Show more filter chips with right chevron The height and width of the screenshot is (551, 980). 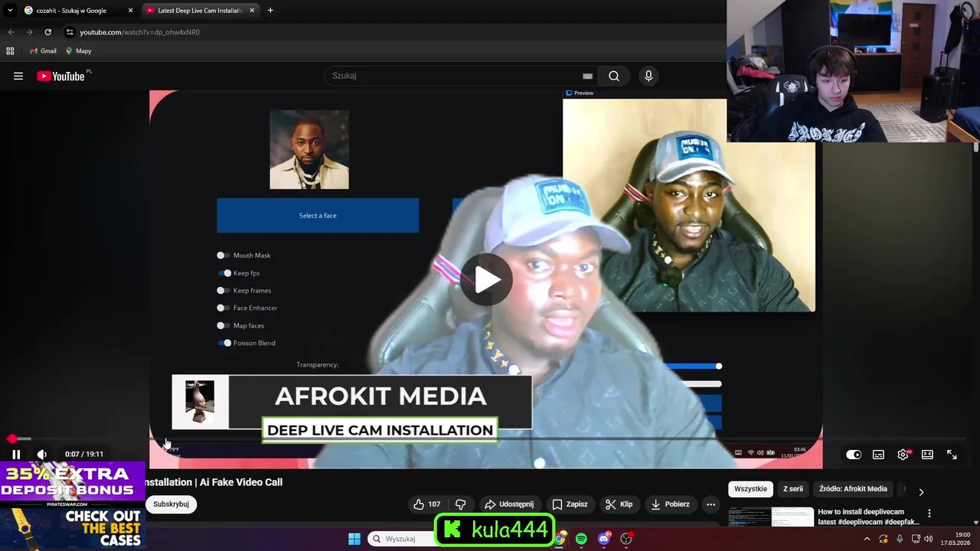coord(921,492)
